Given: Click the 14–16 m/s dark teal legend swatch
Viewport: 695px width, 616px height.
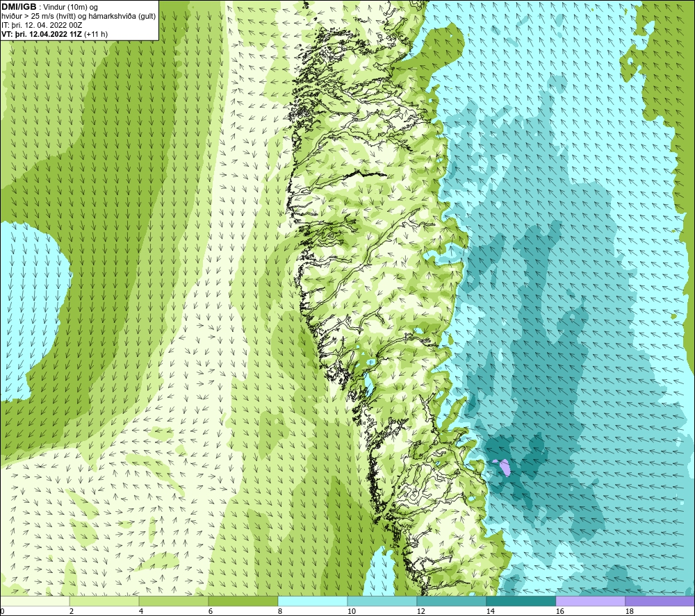Looking at the screenshot, I should (521, 601).
